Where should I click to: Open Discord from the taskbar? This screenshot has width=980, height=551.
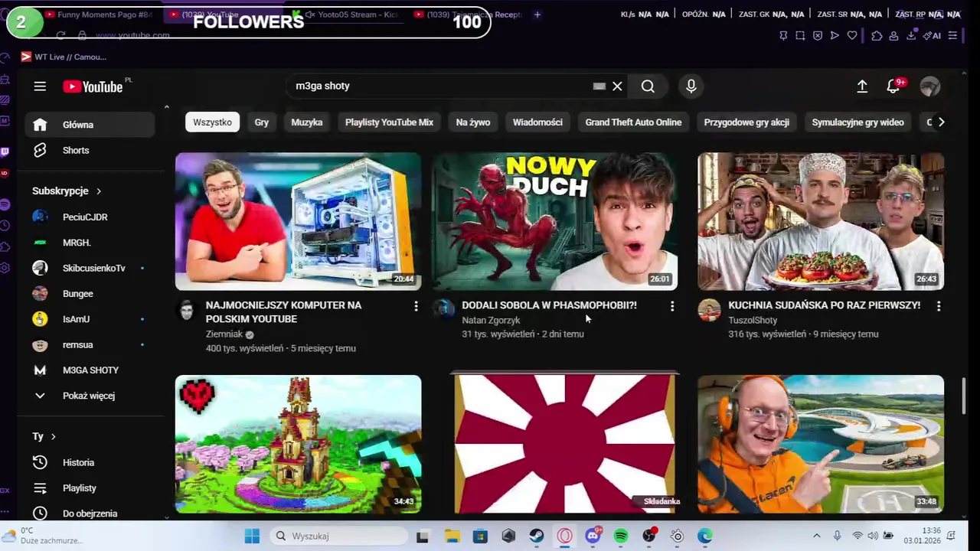(593, 536)
